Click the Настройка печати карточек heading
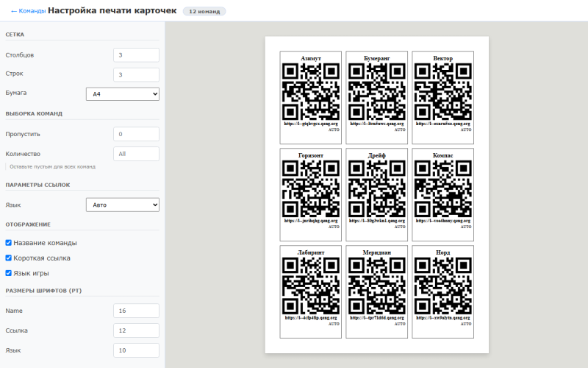 112,10
